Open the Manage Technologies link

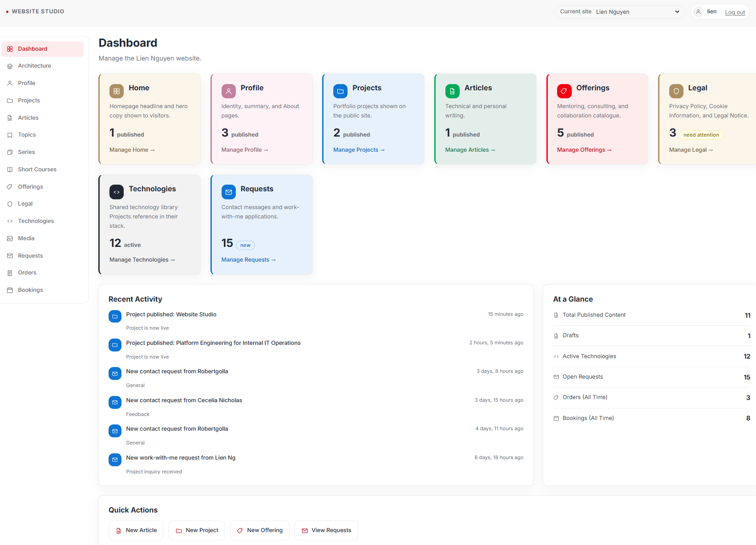click(x=142, y=260)
